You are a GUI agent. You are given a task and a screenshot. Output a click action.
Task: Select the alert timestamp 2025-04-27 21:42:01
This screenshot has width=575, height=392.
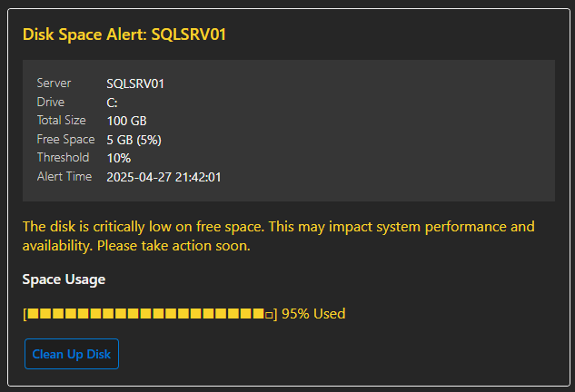tap(164, 177)
